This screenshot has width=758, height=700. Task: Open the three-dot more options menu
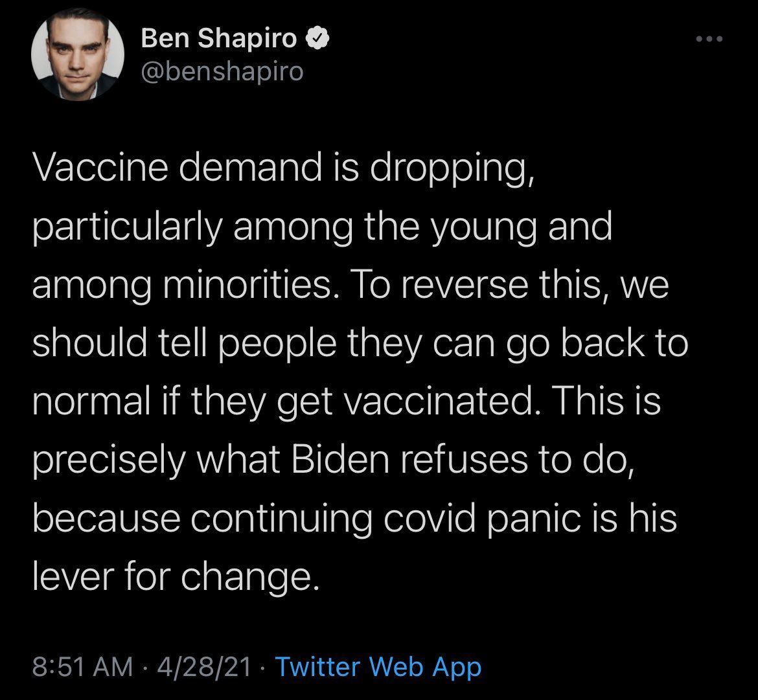(x=707, y=40)
